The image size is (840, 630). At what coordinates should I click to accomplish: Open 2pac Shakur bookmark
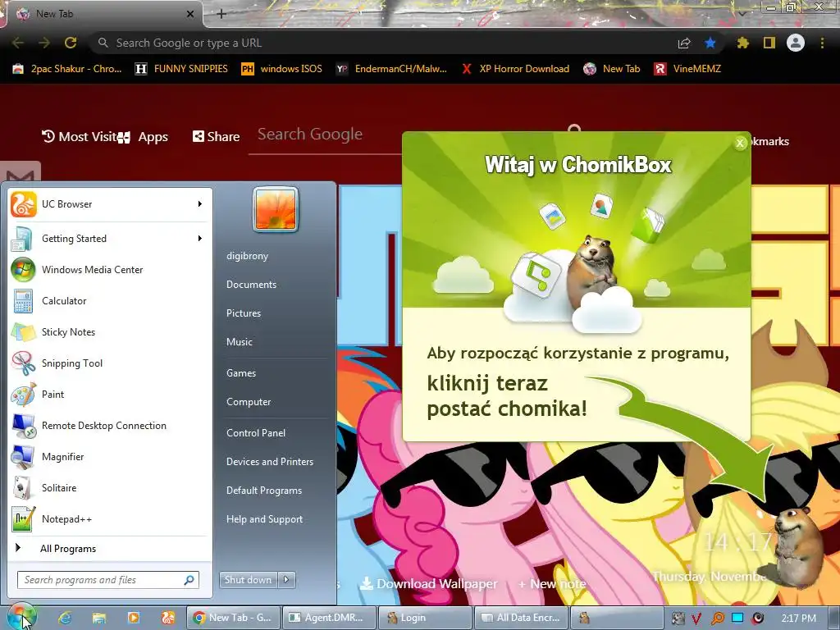click(67, 69)
